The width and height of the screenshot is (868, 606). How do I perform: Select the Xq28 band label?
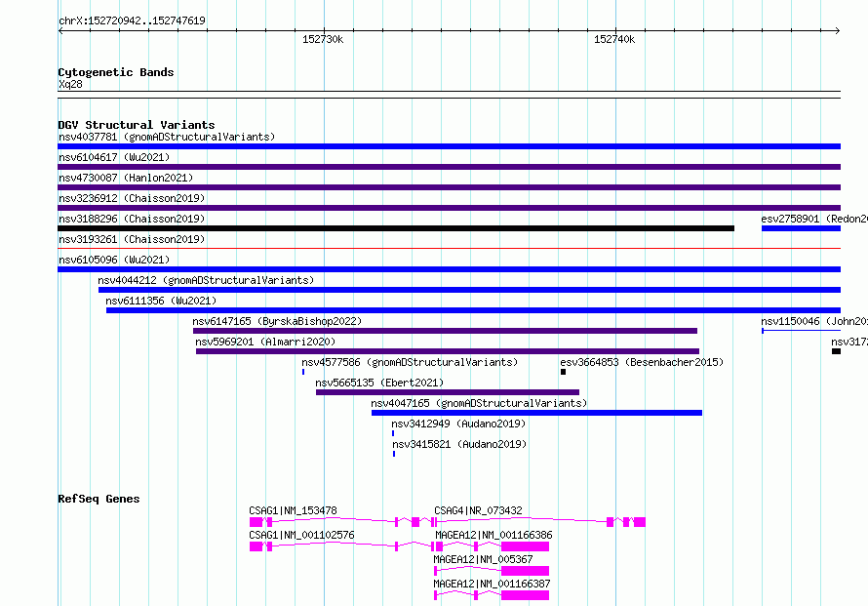pos(70,84)
